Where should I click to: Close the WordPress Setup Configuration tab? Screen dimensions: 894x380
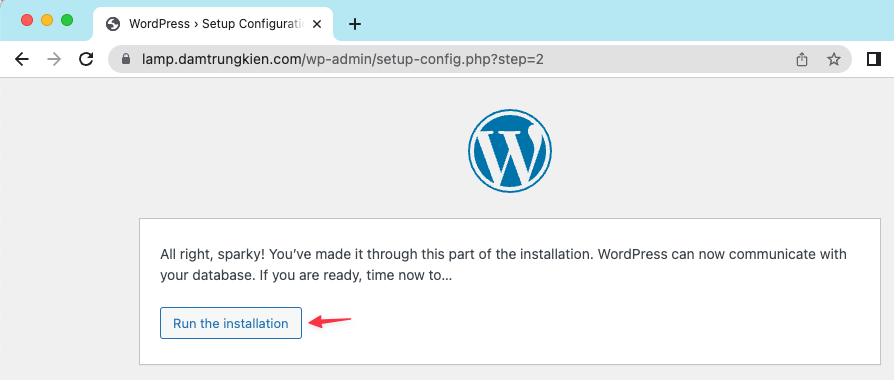318,24
